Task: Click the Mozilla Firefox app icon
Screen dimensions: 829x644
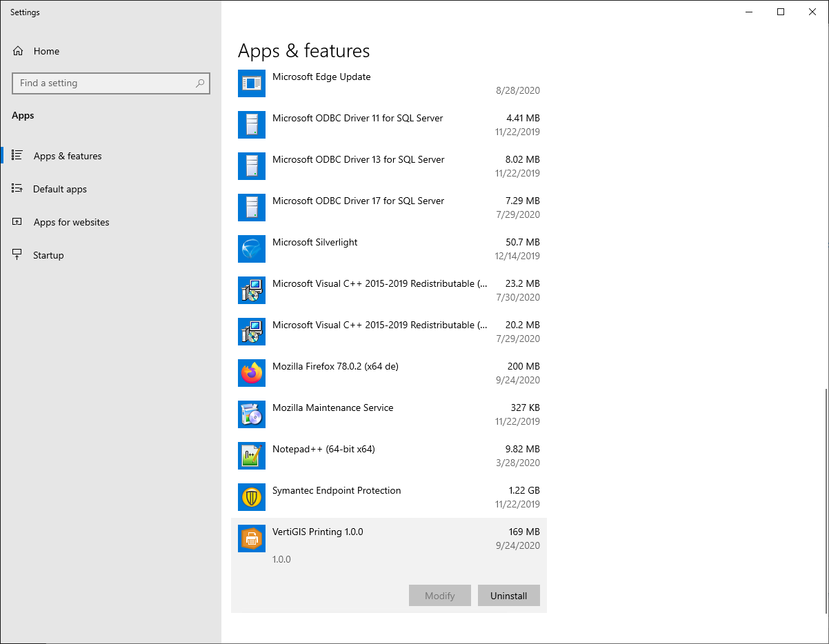Action: [252, 373]
